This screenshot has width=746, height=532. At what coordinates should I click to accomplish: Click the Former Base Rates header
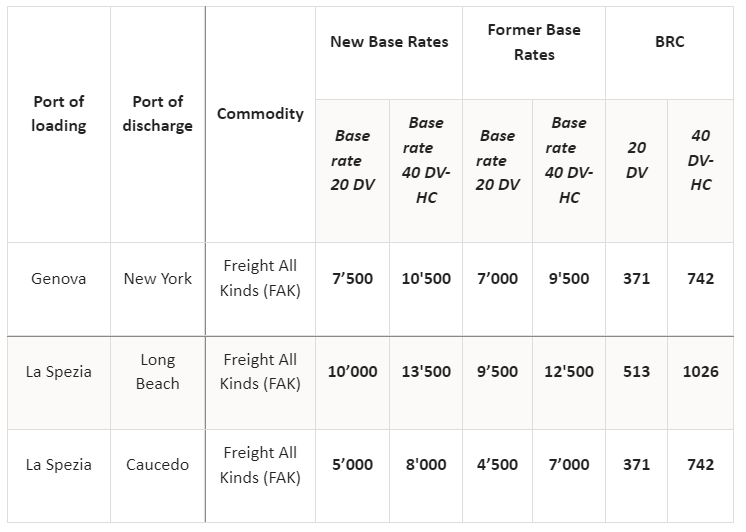tap(534, 42)
